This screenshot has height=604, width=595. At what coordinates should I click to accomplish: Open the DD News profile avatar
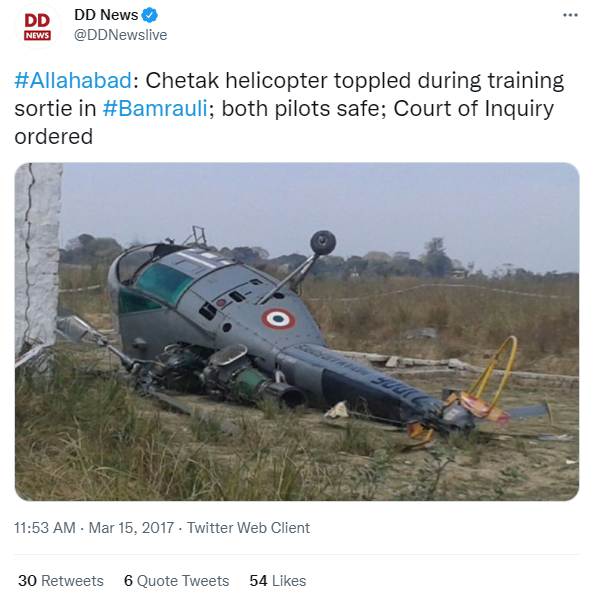(37, 26)
